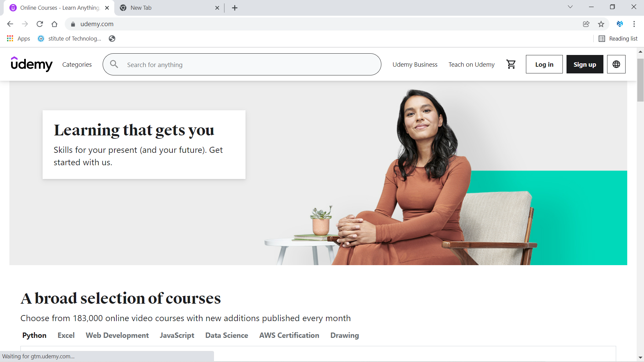Click the Udemy logo
This screenshot has height=362, width=644.
click(32, 64)
